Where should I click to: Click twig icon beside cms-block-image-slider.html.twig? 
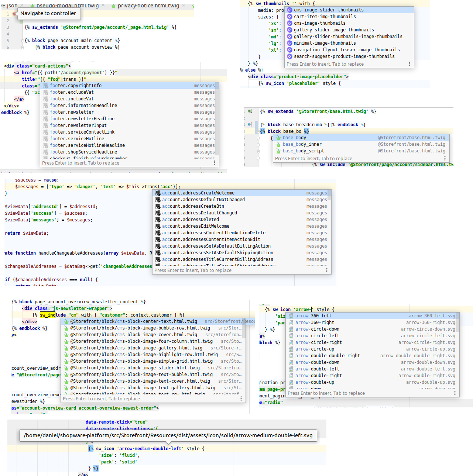coord(66,368)
